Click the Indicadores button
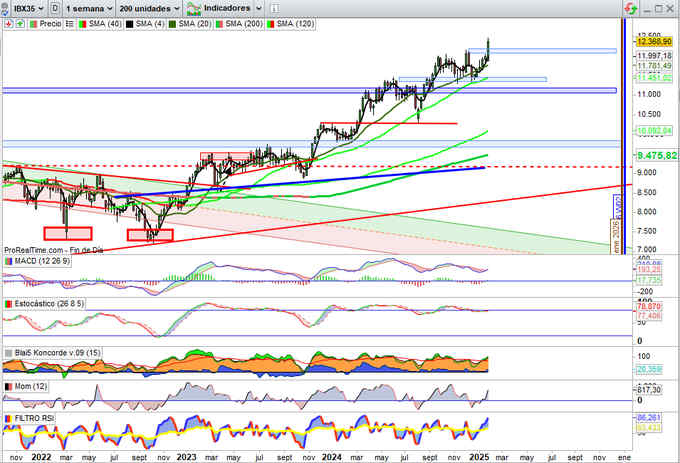The width and height of the screenshot is (680, 463). coord(221,7)
